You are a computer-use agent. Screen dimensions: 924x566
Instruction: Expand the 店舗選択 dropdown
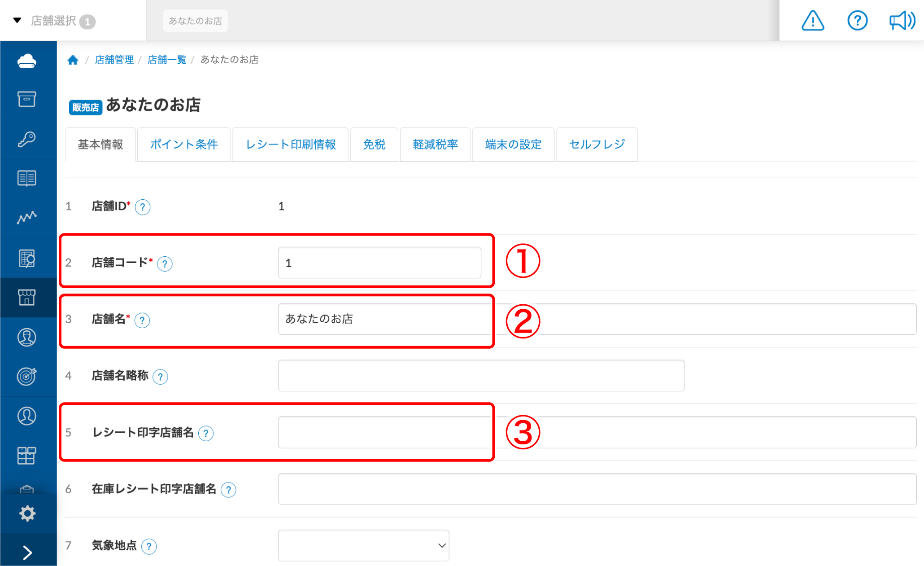point(54,21)
